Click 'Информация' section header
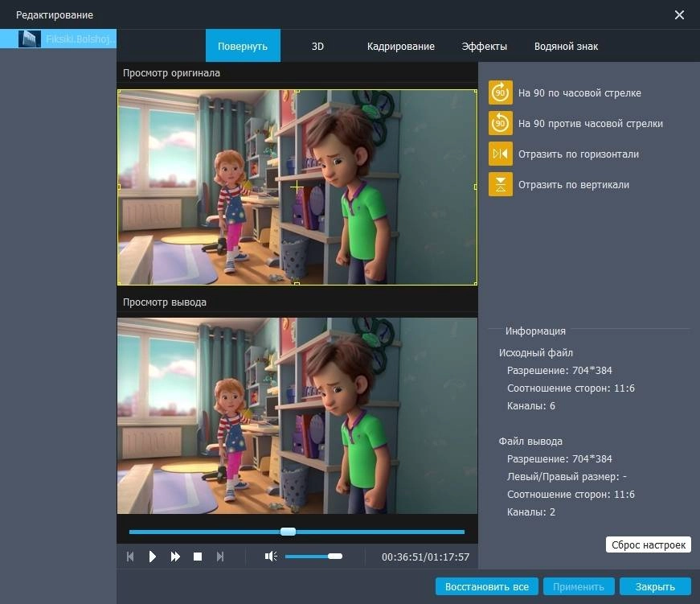This screenshot has width=700, height=604. [535, 331]
